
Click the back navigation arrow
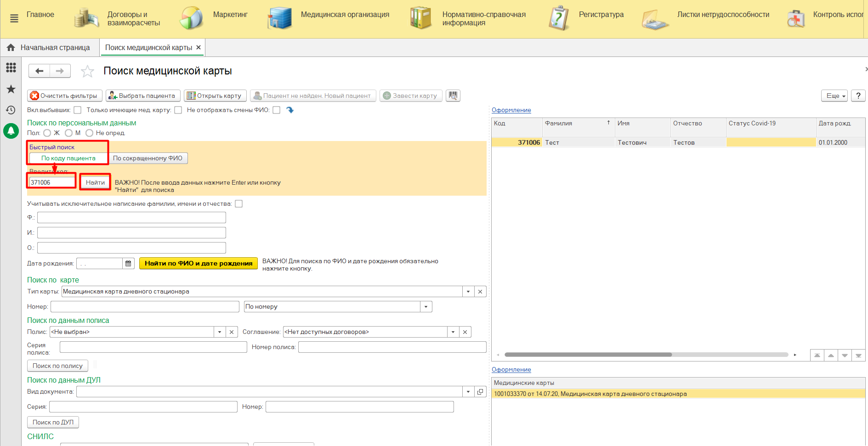[40, 71]
